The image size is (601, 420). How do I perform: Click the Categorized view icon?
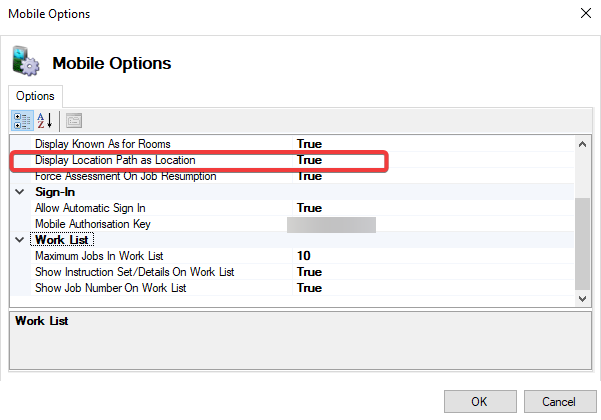(x=21, y=121)
